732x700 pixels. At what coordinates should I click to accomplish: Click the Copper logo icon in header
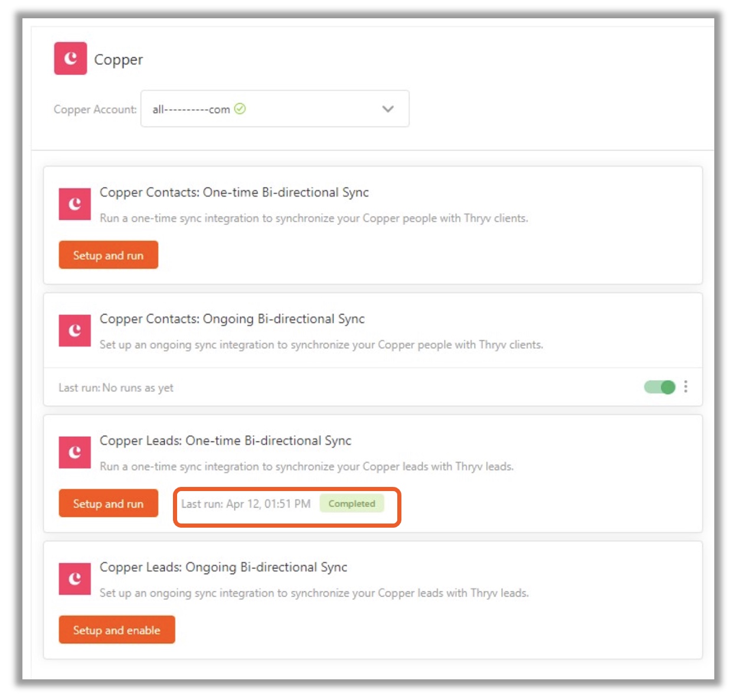[71, 58]
